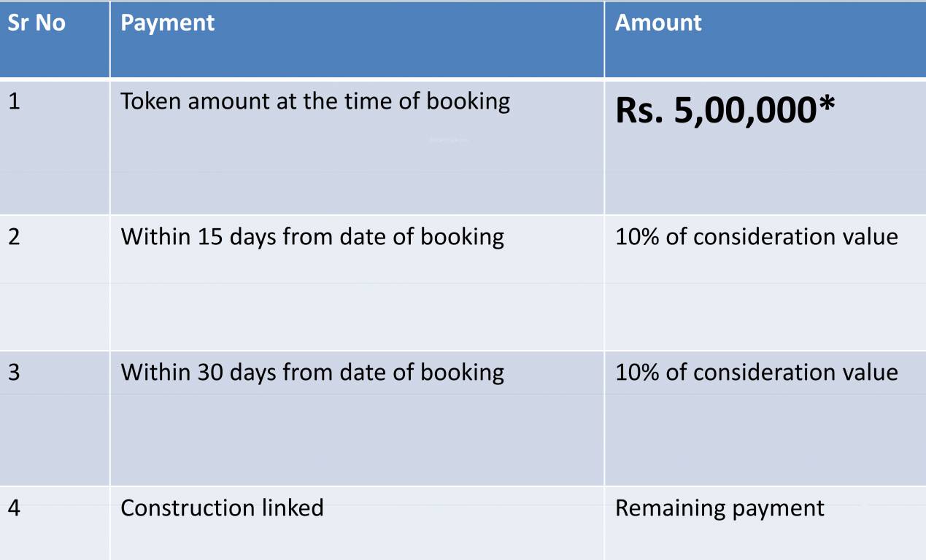Select serial number 4 cell

tap(15, 507)
